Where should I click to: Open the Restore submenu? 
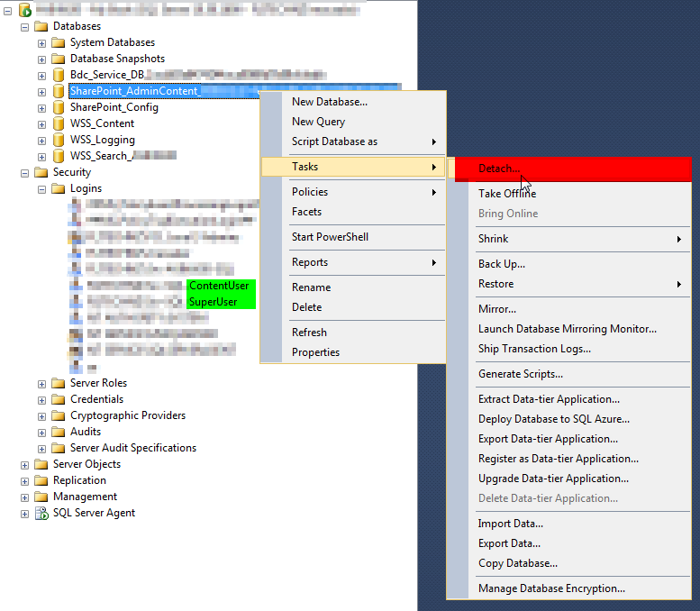pyautogui.click(x=569, y=284)
